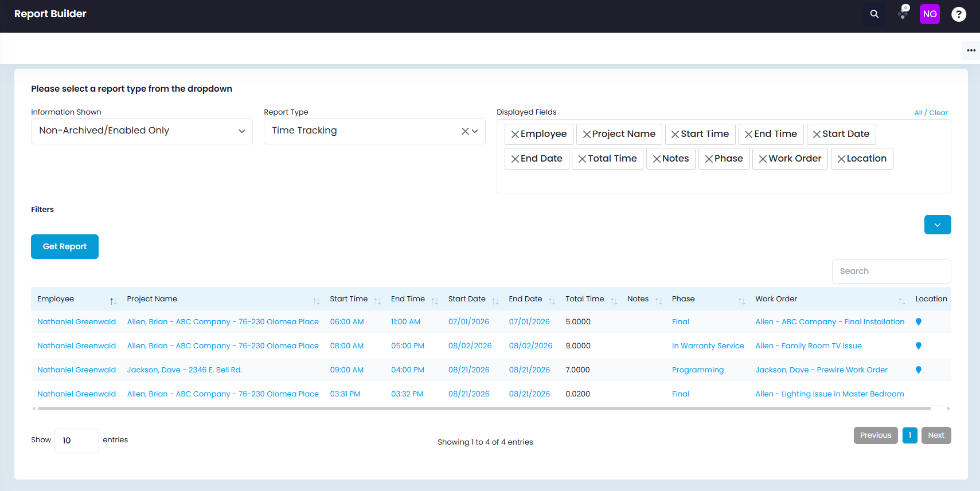Open the search icon in top bar
The width and height of the screenshot is (980, 491).
tap(874, 14)
